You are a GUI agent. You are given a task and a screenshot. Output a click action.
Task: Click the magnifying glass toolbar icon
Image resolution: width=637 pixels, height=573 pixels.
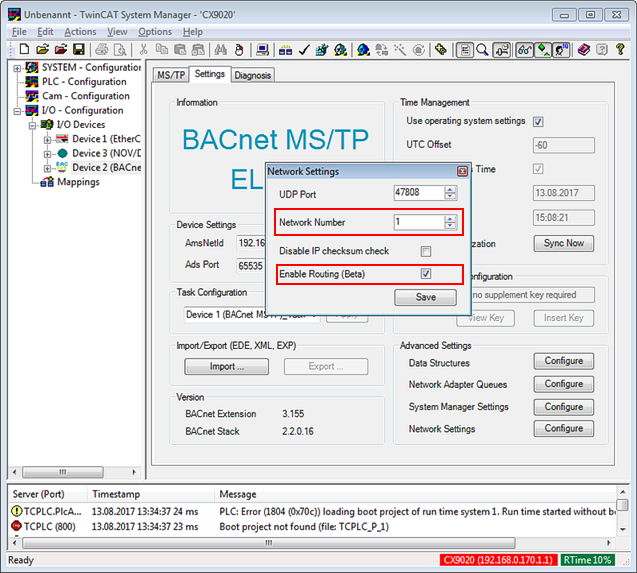[x=482, y=50]
